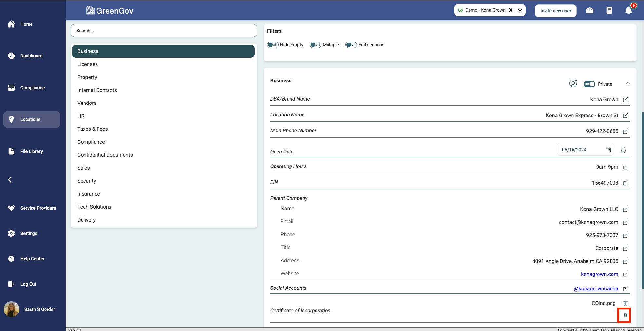Open the HR category

tap(163, 116)
